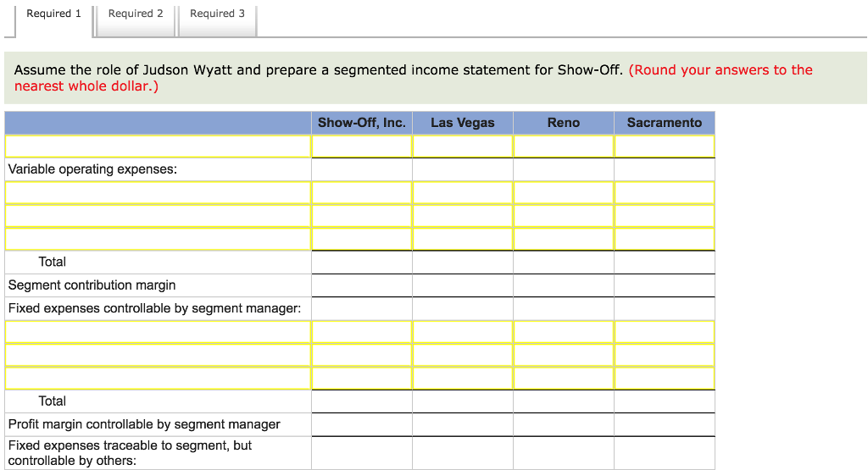The height and width of the screenshot is (470, 868).
Task: Click Fixed expenses controllable by segment manager label
Action: (x=154, y=308)
